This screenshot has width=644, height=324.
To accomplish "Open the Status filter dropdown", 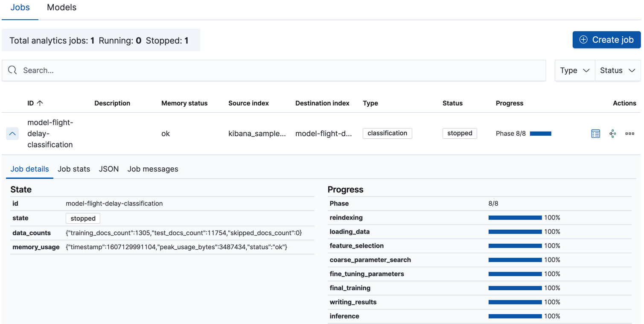I will (x=617, y=70).
